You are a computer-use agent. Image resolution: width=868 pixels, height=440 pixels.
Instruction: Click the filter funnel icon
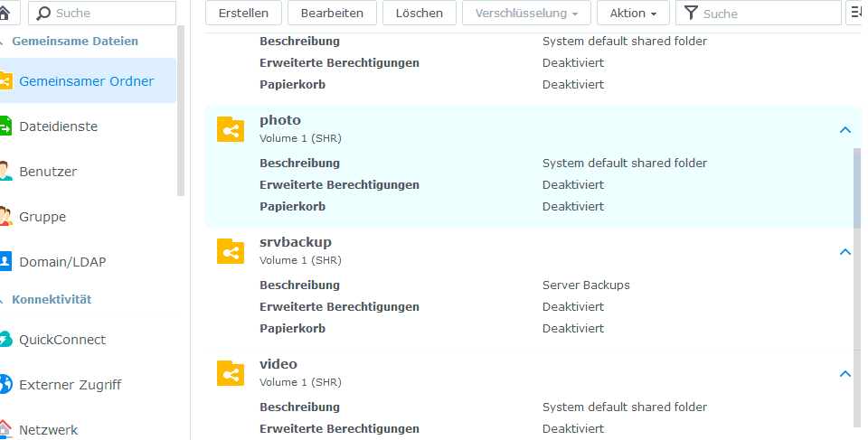[691, 13]
